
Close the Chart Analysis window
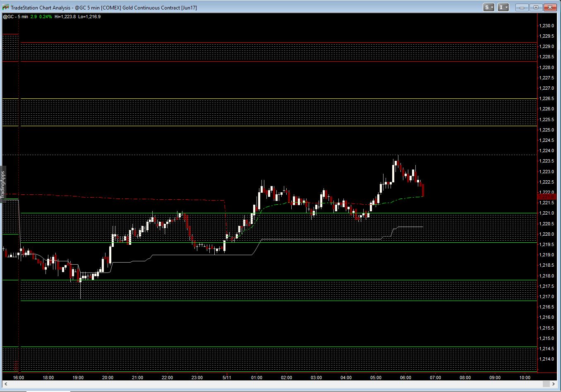(550, 7)
